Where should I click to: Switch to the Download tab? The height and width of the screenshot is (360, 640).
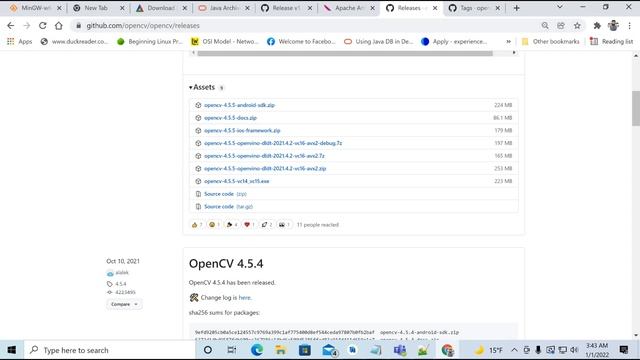162,8
